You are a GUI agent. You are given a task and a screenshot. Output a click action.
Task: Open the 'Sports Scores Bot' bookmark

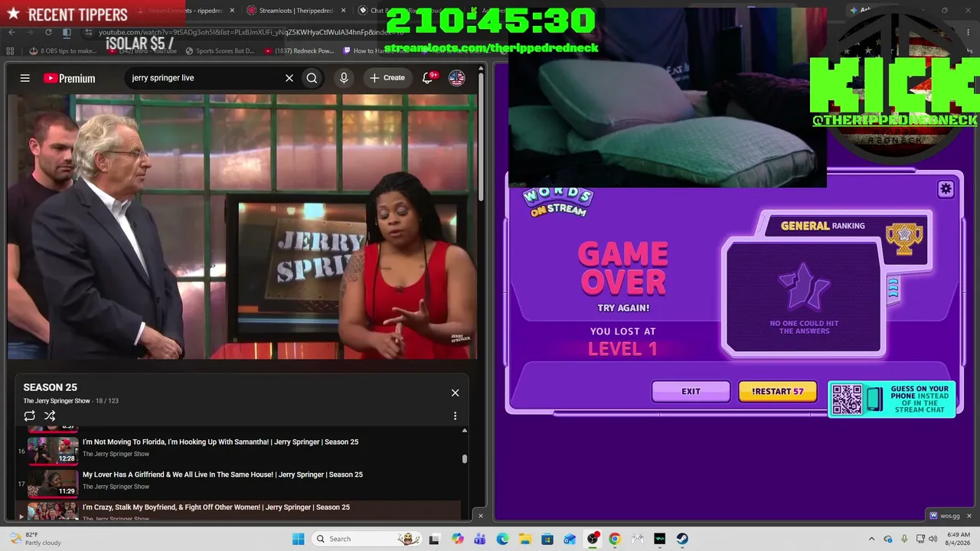pyautogui.click(x=219, y=51)
